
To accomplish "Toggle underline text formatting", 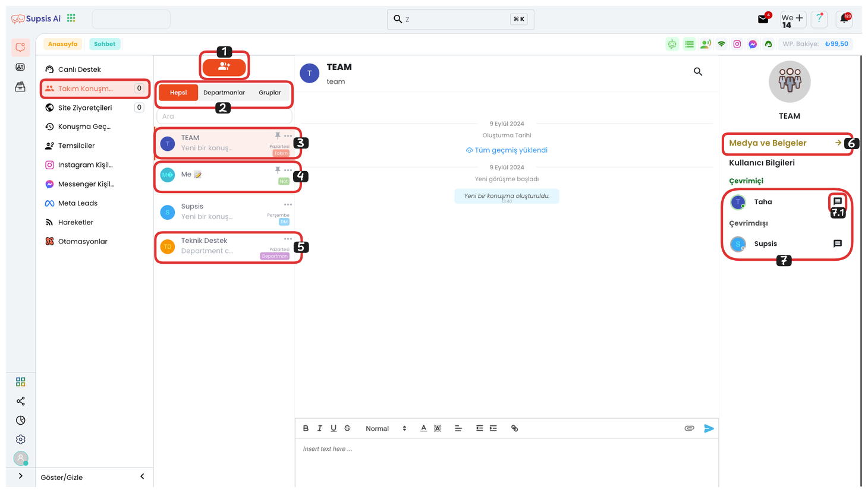I will tap(334, 428).
